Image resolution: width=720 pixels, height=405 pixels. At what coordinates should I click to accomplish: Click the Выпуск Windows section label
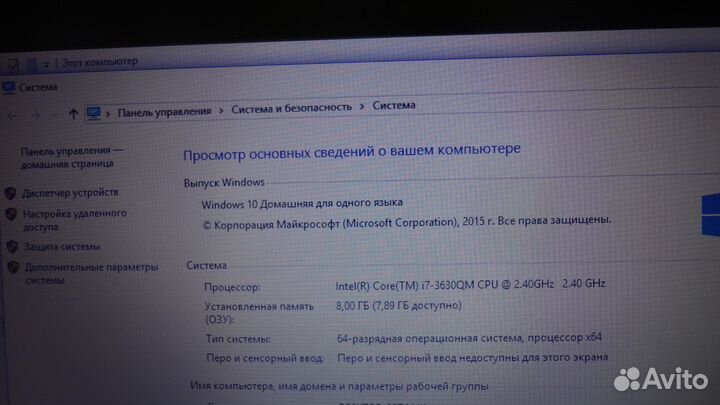tap(224, 183)
